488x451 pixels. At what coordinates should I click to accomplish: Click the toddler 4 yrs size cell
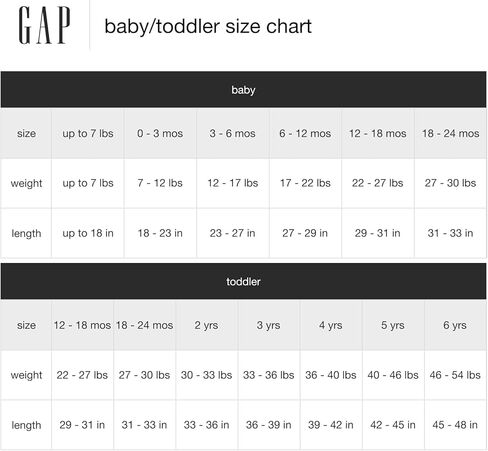(331, 325)
